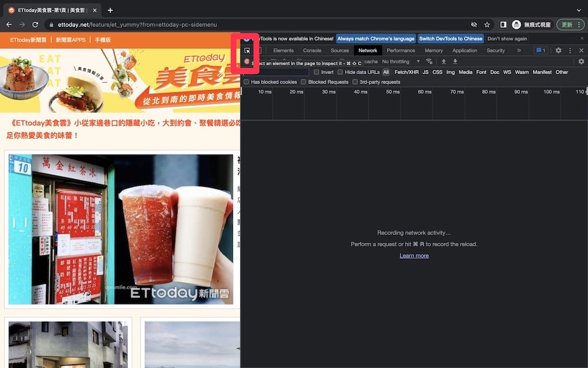Export HAR file download arrow icon
Image resolution: width=588 pixels, height=368 pixels.
coord(455,62)
